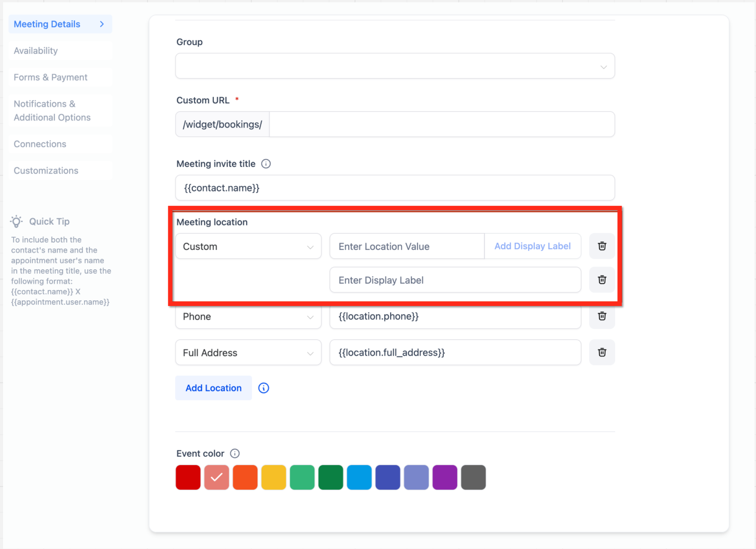Viewport: 756px width, 549px height.
Task: Open the Custom location type dropdown
Action: [x=248, y=246]
